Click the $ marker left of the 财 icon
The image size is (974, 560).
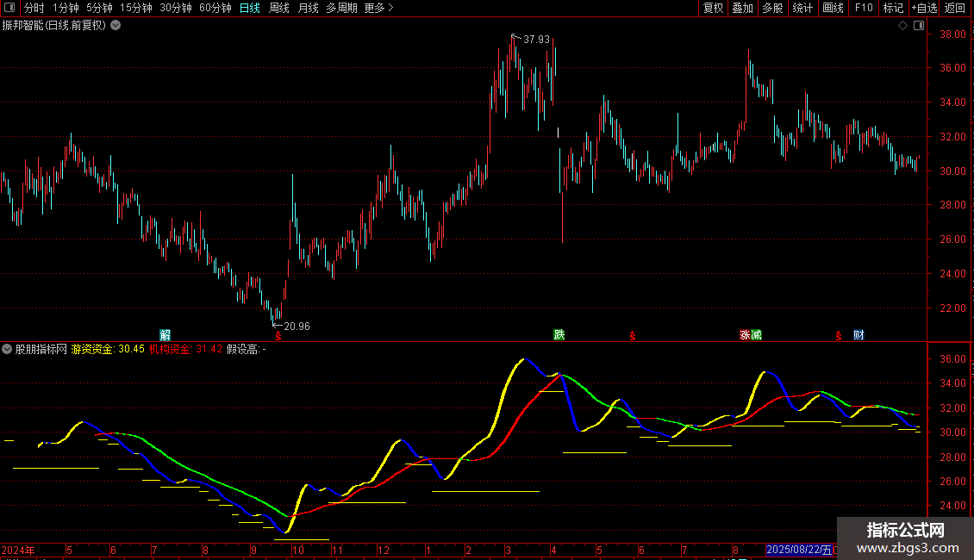838,336
